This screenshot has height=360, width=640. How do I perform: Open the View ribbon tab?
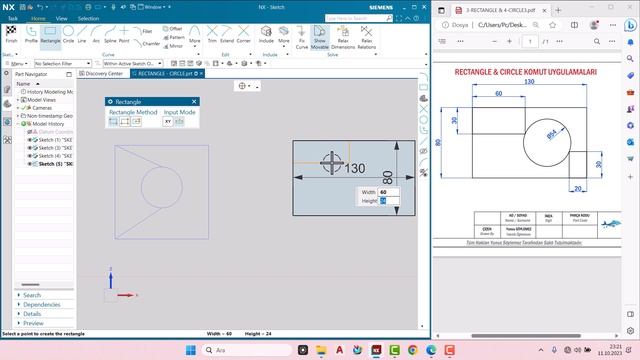62,18
